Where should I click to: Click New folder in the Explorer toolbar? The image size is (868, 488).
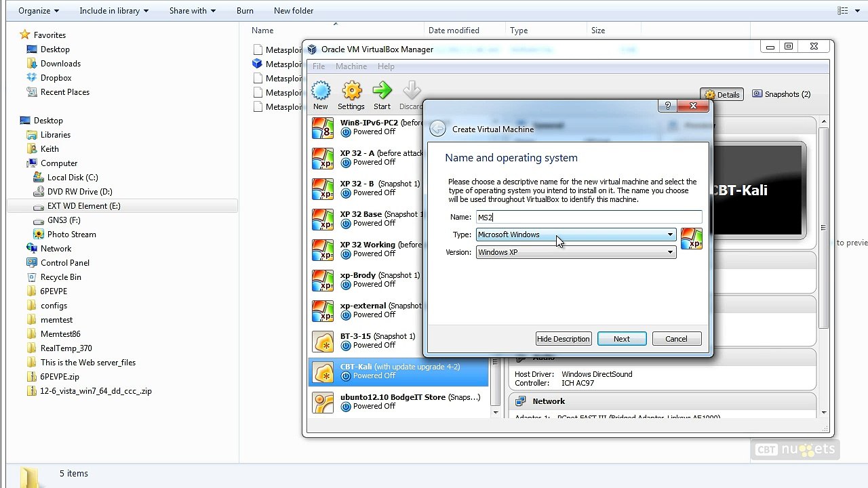tap(294, 11)
